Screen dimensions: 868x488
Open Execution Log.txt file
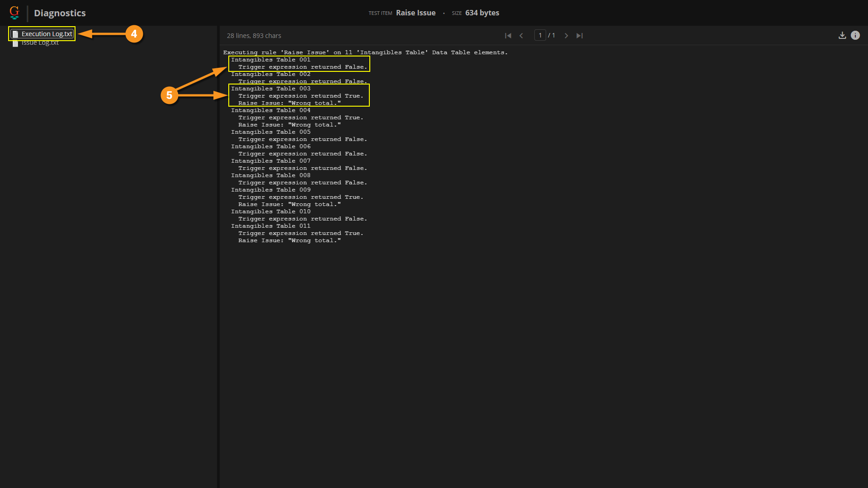47,34
